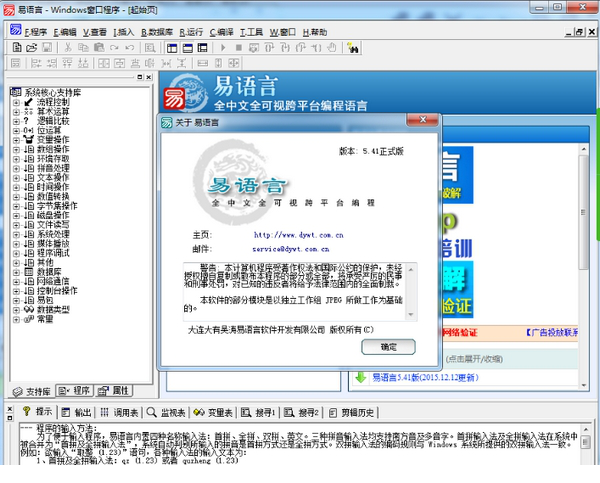
Task: Click the hand icon in debug toolbar
Action: coord(332,47)
